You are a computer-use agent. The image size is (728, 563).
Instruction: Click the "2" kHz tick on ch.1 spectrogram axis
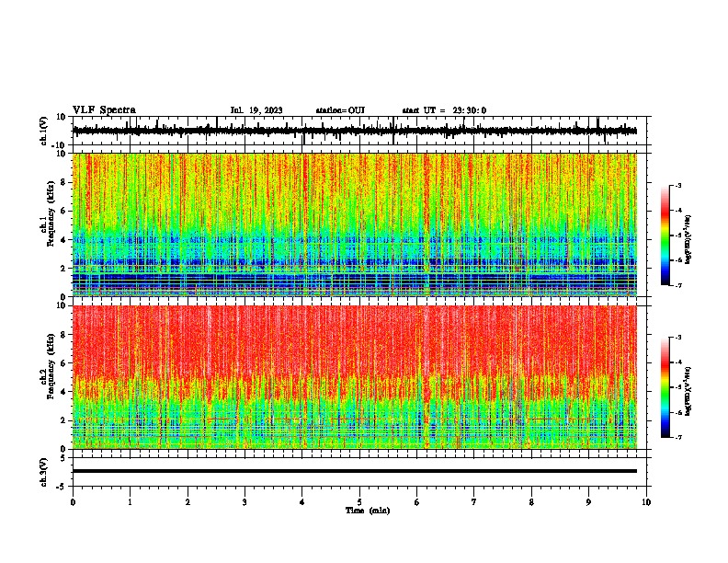click(x=63, y=269)
